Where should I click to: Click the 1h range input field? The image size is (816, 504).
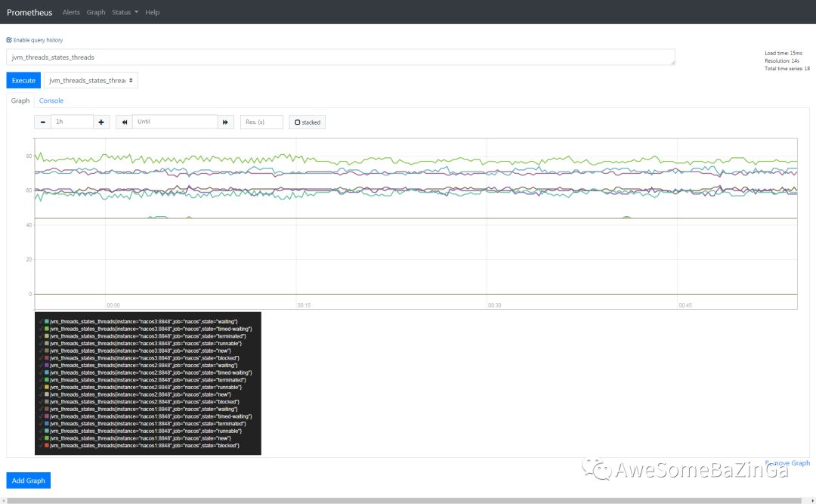(x=72, y=122)
